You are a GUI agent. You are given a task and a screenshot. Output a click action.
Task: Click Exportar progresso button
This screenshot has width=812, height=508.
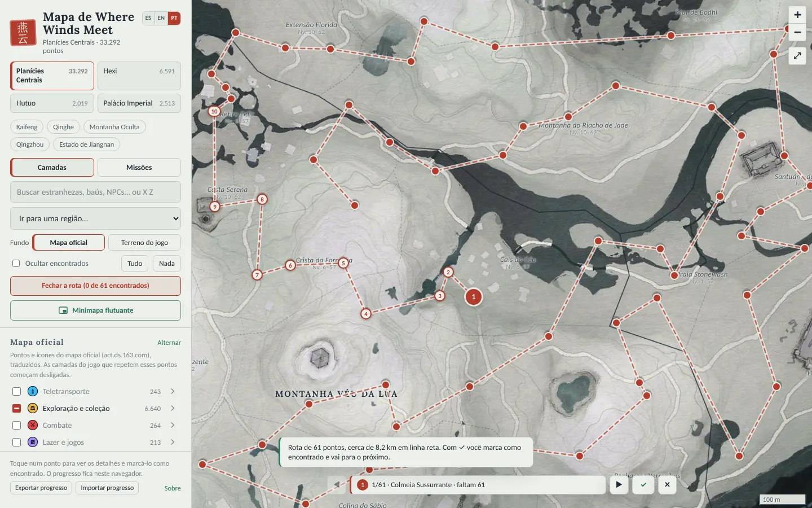coord(41,488)
